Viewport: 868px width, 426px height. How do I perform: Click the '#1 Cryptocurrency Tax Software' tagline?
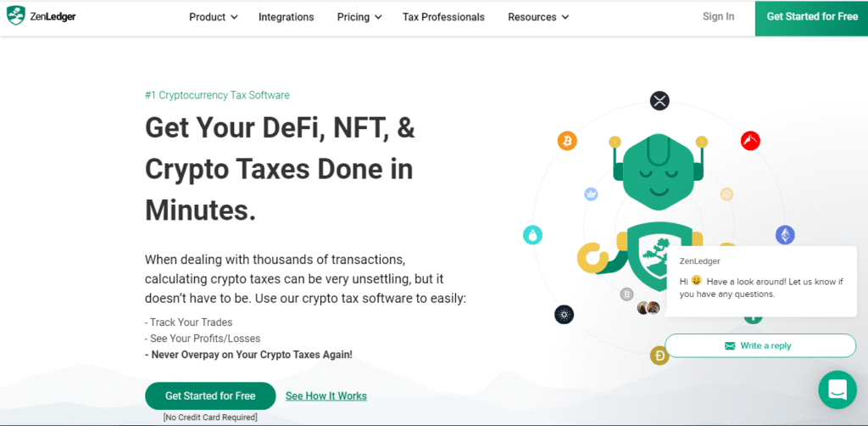(217, 95)
